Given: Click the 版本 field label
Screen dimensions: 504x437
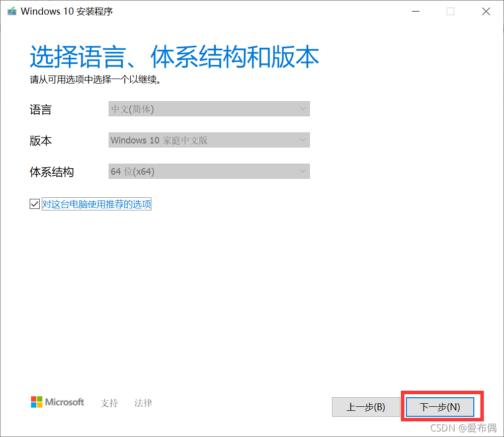Looking at the screenshot, I should pyautogui.click(x=41, y=140).
